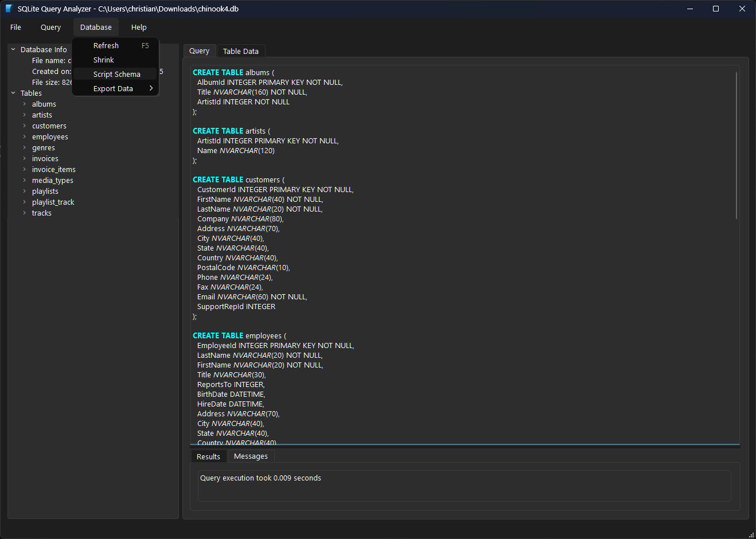Click the File name entry
The height and width of the screenshot is (539, 756).
52,60
